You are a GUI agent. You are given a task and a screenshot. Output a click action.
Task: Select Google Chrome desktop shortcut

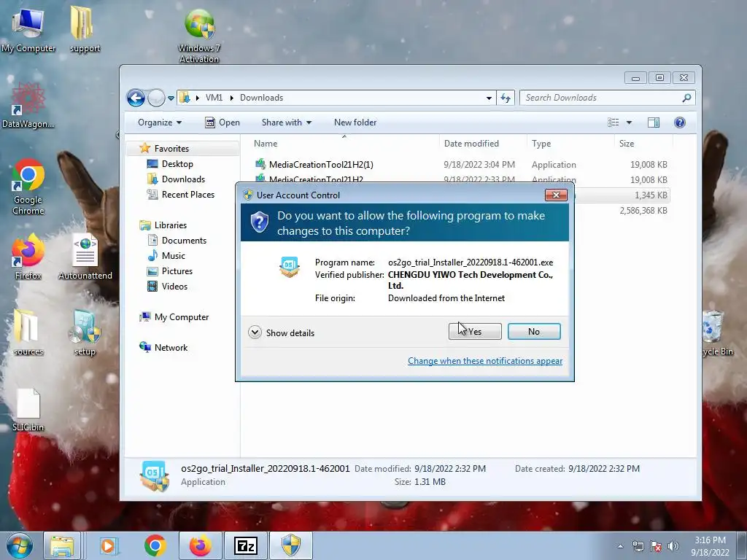pos(28,187)
